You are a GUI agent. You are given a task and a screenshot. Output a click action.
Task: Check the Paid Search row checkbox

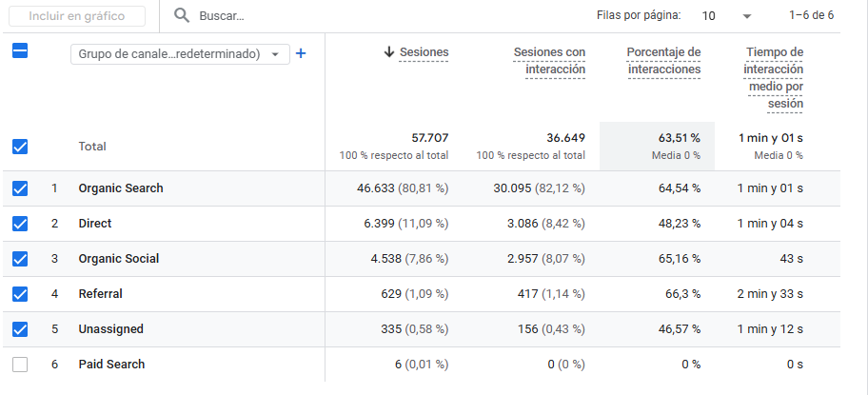pos(20,365)
